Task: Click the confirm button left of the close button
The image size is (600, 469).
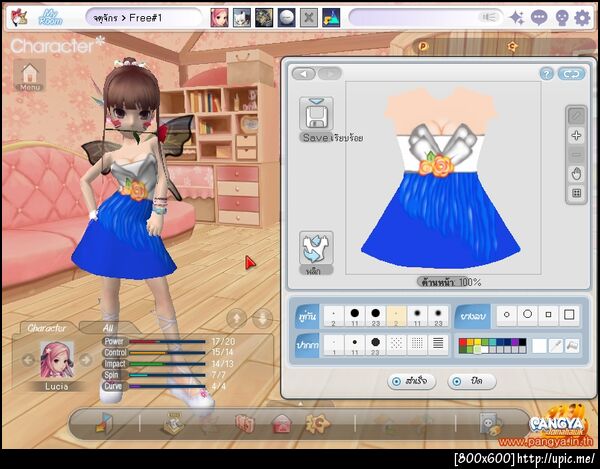Action: coord(411,381)
